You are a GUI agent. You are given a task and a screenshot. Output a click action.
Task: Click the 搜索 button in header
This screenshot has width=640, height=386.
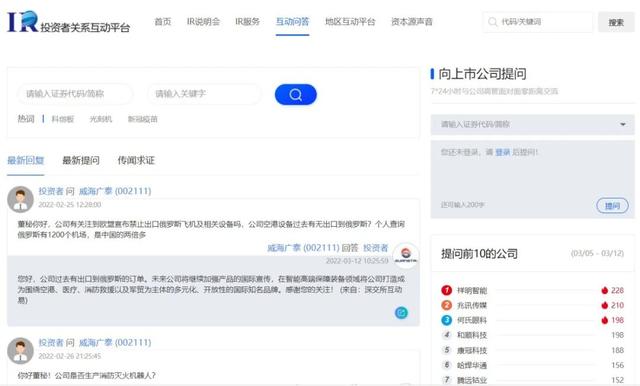tap(616, 22)
